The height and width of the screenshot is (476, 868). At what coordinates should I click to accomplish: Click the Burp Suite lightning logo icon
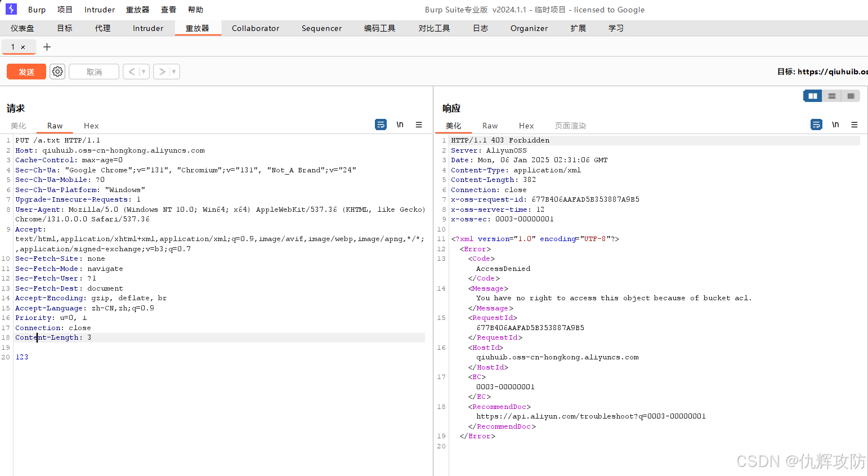click(x=11, y=9)
